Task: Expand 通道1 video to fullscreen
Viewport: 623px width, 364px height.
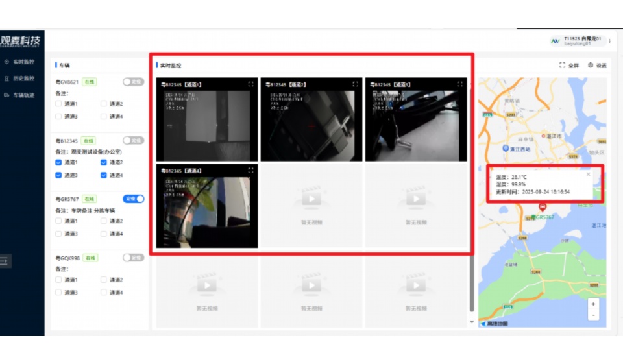Action: (251, 84)
